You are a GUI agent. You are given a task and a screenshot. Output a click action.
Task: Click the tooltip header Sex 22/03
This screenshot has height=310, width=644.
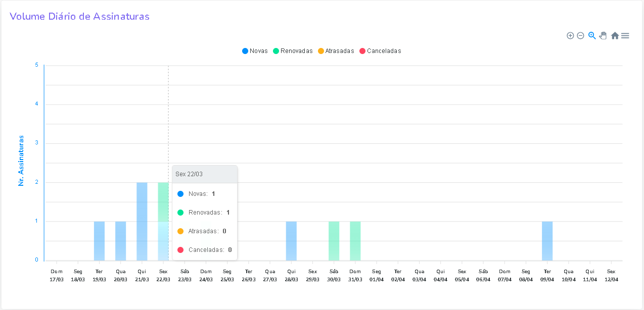click(205, 174)
